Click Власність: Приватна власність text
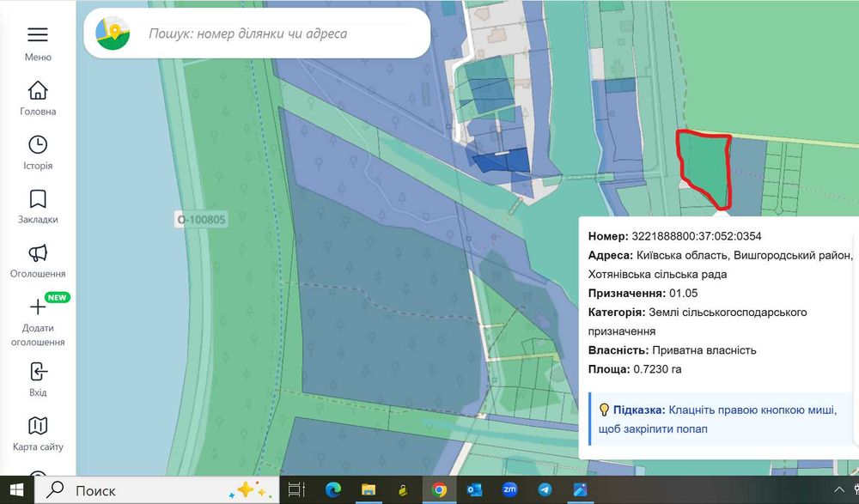The image size is (859, 504). tap(672, 350)
